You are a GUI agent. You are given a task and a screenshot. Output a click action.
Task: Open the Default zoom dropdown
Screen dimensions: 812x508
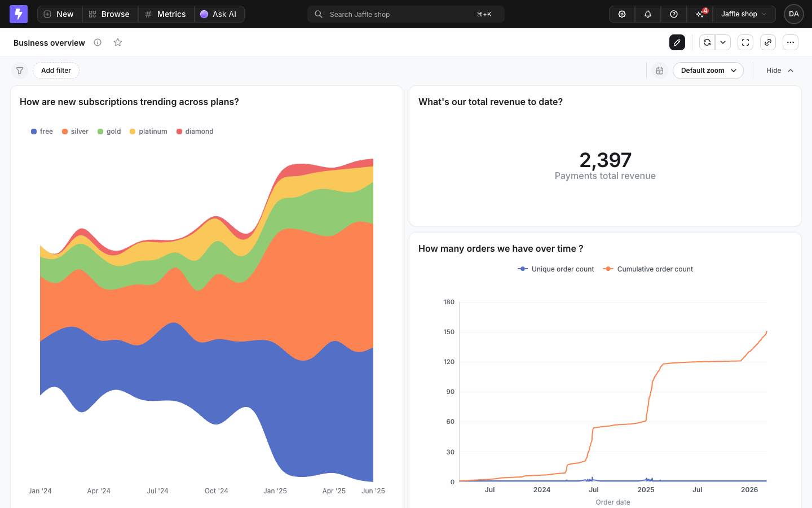pos(708,71)
